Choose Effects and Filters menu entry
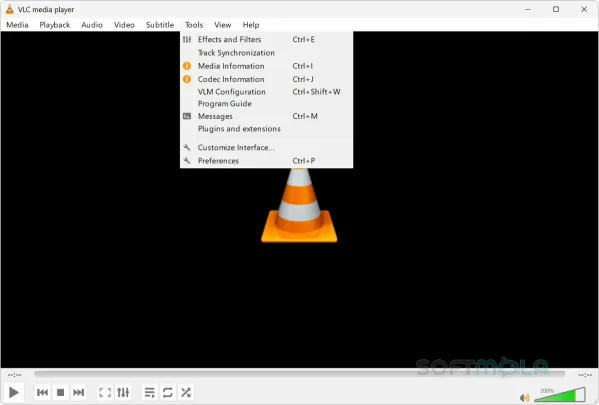 (266, 39)
